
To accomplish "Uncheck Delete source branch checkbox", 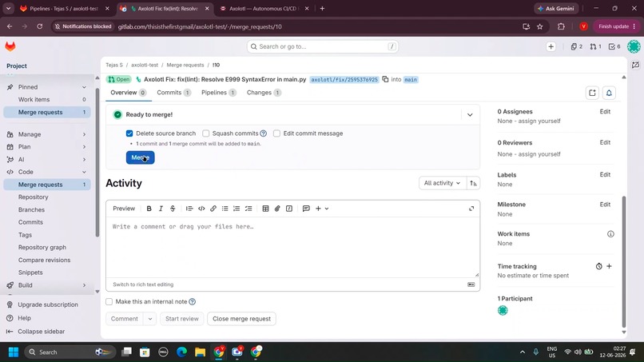I will [129, 133].
